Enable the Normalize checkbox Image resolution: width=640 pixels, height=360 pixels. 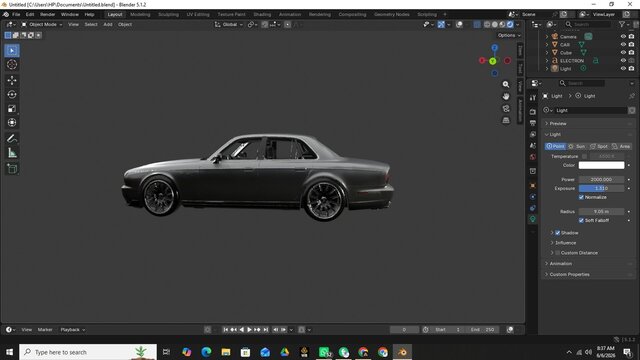(581, 197)
